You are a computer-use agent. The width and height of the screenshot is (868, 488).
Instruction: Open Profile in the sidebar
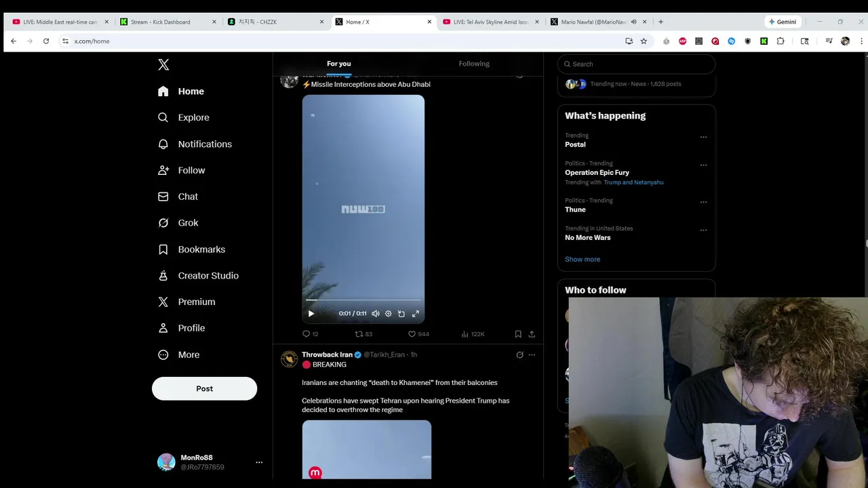click(x=181, y=328)
